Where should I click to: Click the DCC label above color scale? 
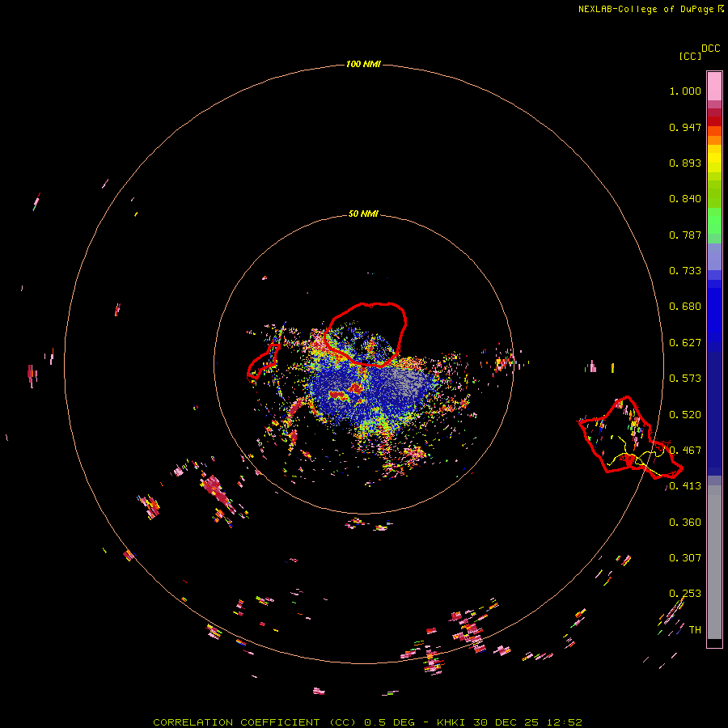(710, 49)
